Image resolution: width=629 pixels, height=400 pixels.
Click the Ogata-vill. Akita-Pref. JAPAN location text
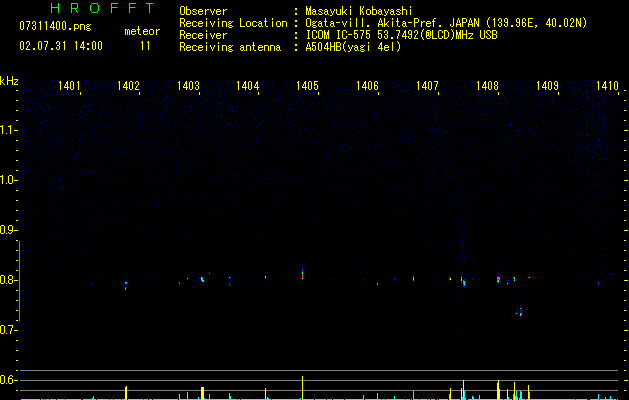click(446, 23)
